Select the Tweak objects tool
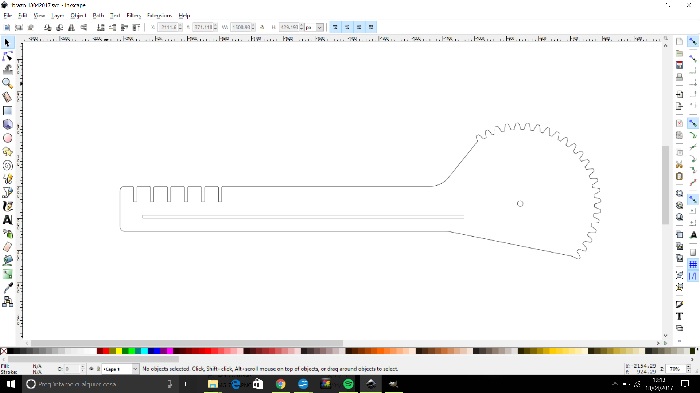Viewport: 700px width, 393px height. [7, 70]
